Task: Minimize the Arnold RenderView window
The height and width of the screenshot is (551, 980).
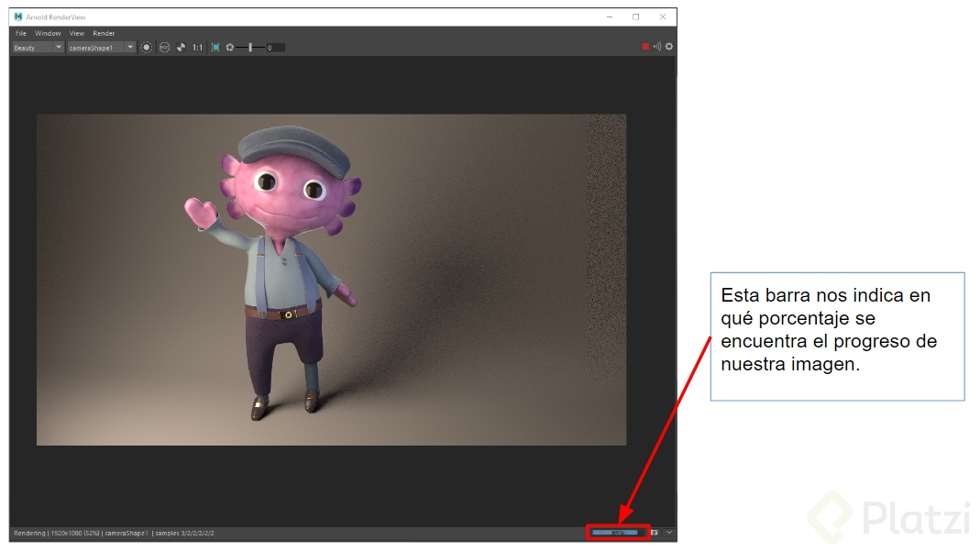Action: click(610, 17)
